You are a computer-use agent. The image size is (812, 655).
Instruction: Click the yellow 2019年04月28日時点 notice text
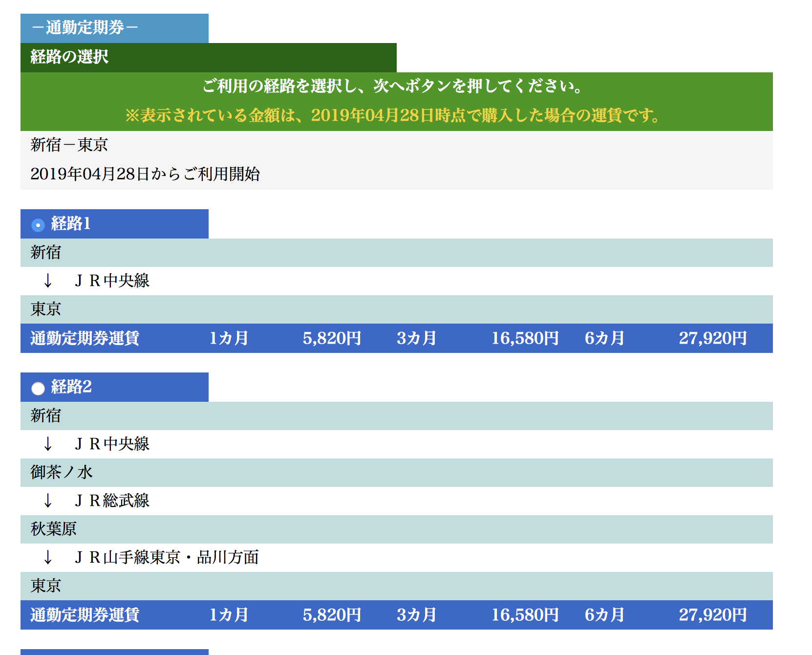[x=394, y=116]
